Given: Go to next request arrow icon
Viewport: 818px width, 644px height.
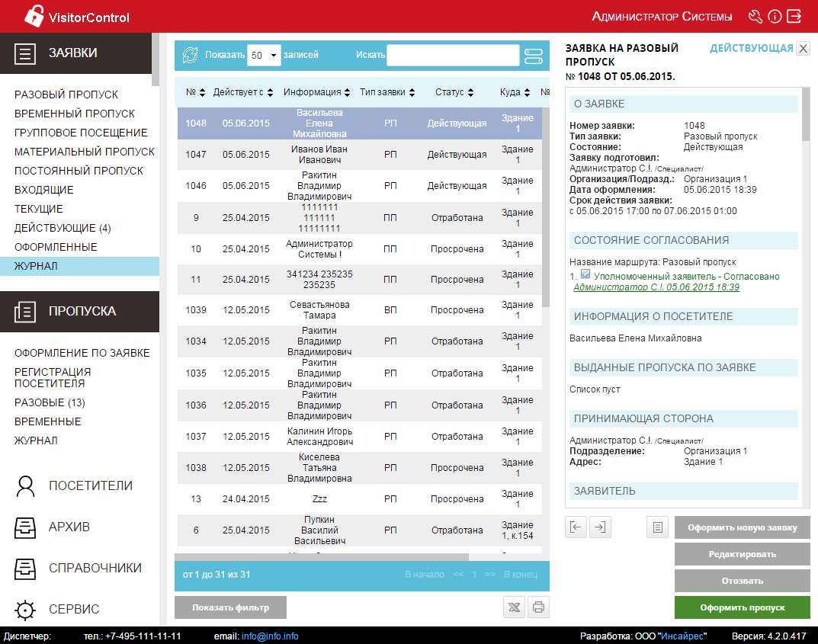Looking at the screenshot, I should (600, 527).
